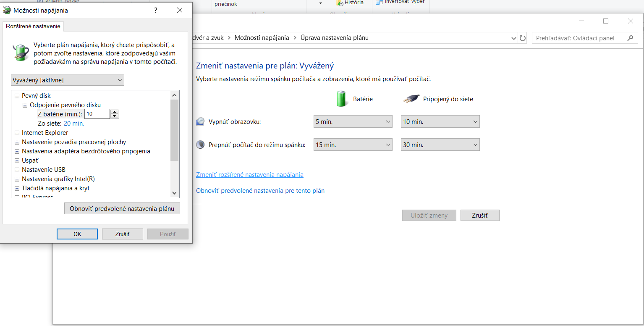Click the search magnifier icon

[630, 38]
